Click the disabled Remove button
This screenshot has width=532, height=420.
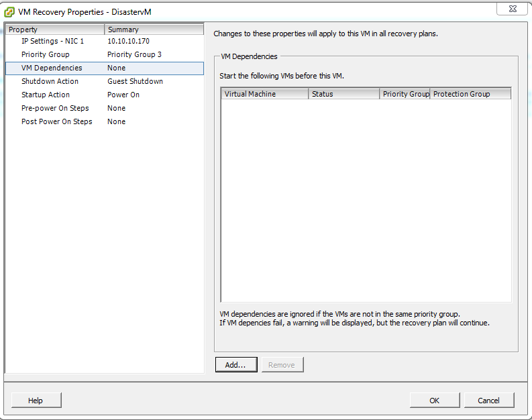pyautogui.click(x=282, y=365)
